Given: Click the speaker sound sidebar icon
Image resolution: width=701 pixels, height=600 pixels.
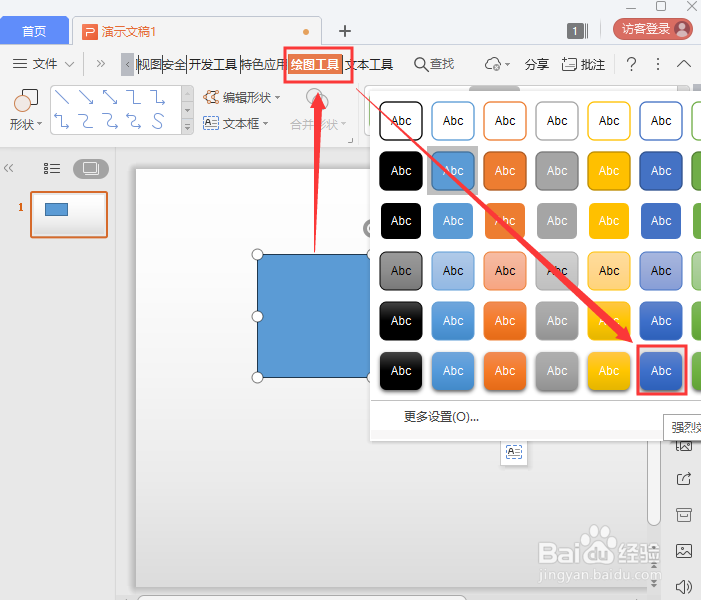Looking at the screenshot, I should (684, 587).
